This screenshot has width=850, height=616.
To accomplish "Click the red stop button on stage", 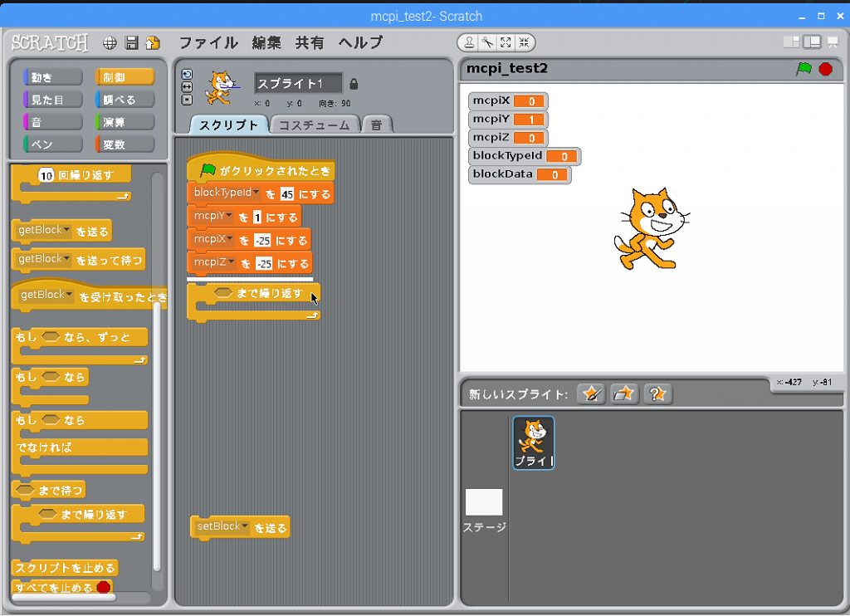I will tap(826, 69).
